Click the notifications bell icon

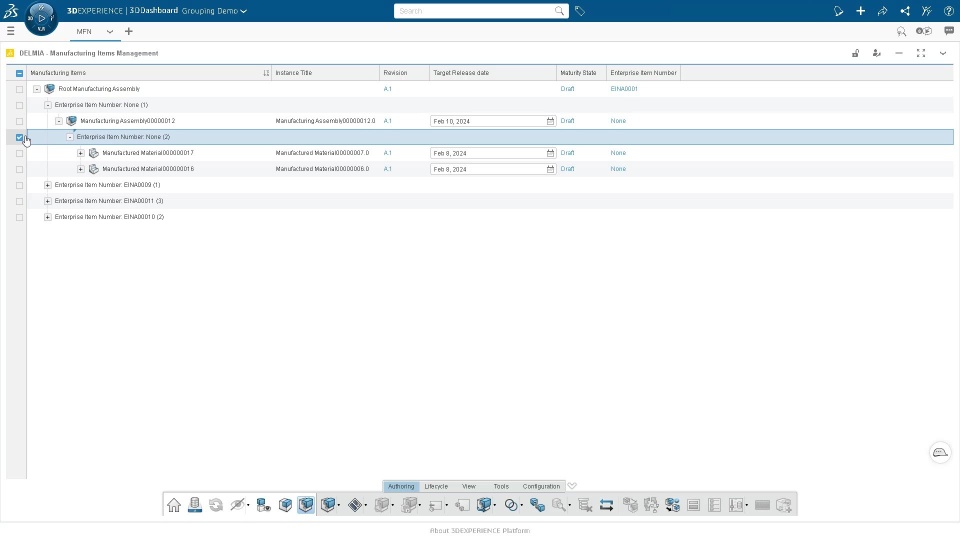(x=838, y=11)
